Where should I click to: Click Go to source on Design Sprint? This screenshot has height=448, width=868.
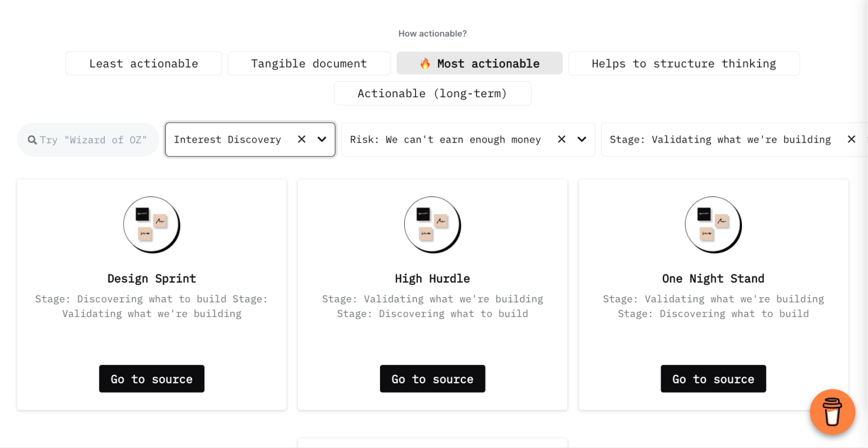pyautogui.click(x=151, y=378)
